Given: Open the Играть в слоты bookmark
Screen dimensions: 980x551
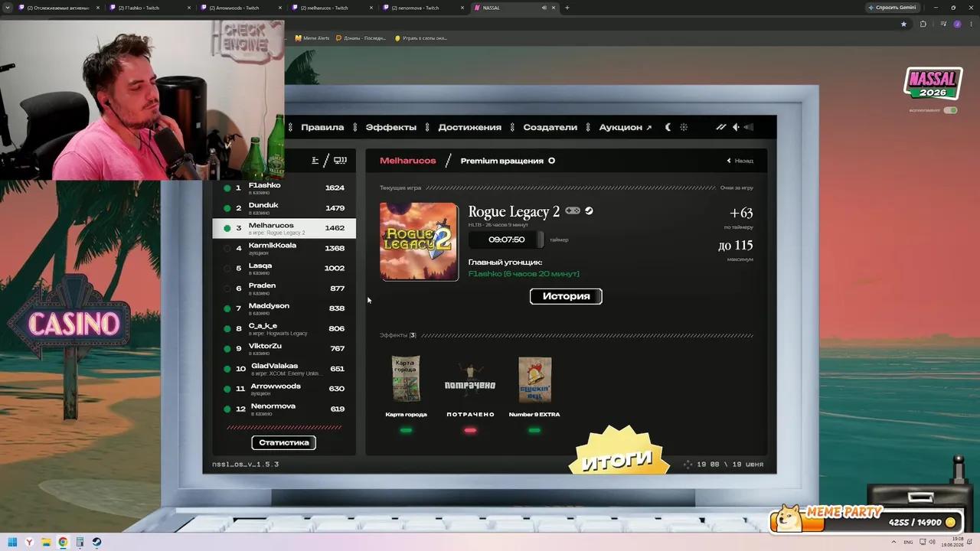Looking at the screenshot, I should coord(421,38).
